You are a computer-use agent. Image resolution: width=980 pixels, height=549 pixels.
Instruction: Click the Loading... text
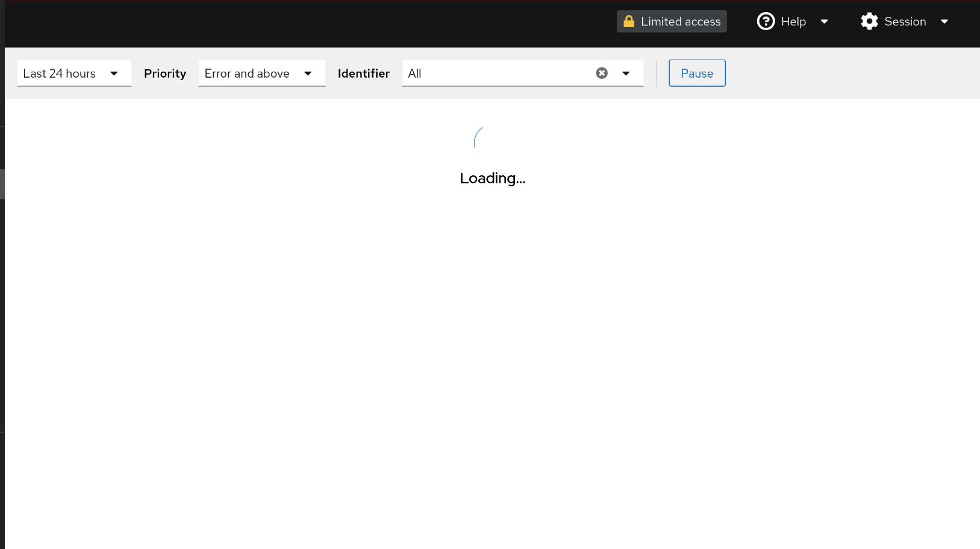(x=493, y=178)
